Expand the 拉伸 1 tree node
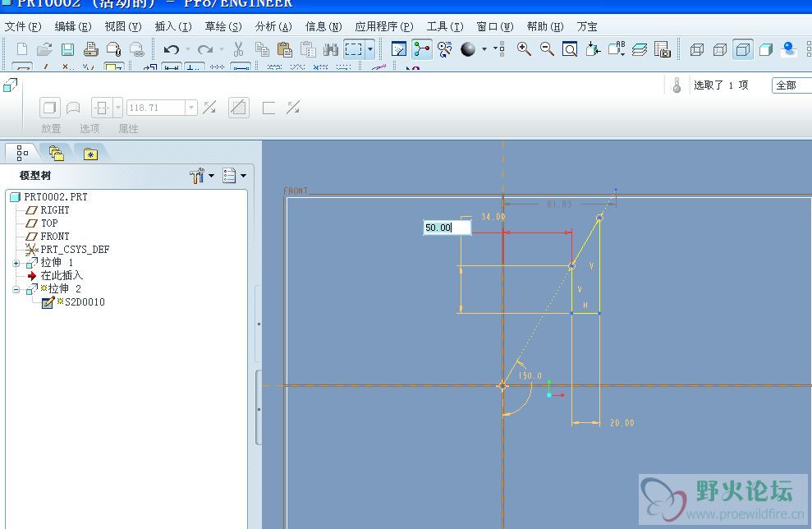 [16, 263]
